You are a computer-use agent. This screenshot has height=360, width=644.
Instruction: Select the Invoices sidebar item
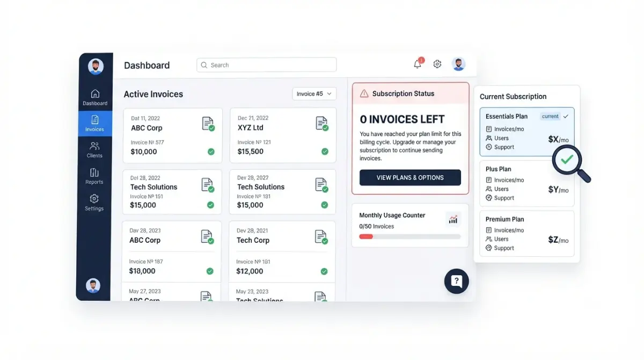coord(95,124)
